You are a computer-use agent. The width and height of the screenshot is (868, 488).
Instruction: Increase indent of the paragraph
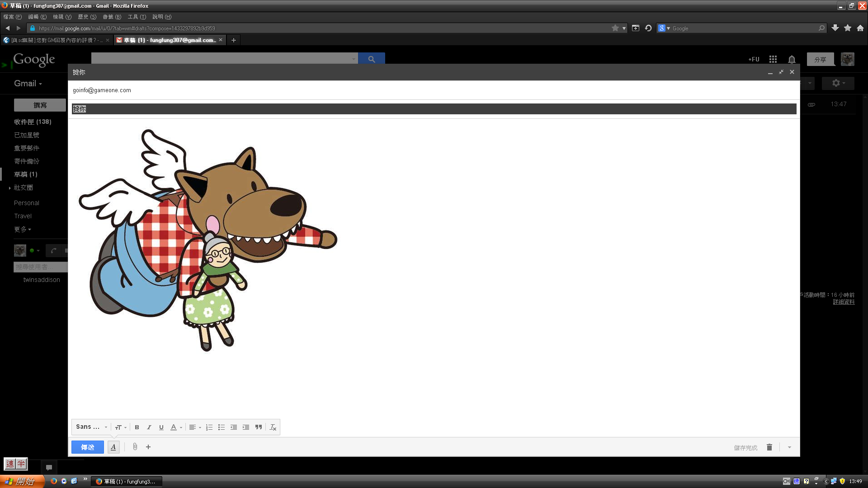click(245, 427)
